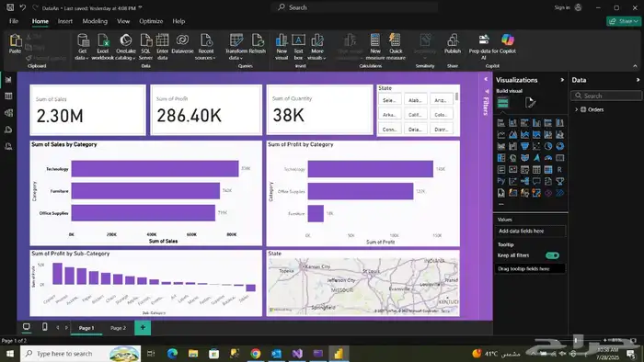The image size is (644, 362).
Task: Toggle the Ariz.. state slicer tile
Action: (441, 99)
